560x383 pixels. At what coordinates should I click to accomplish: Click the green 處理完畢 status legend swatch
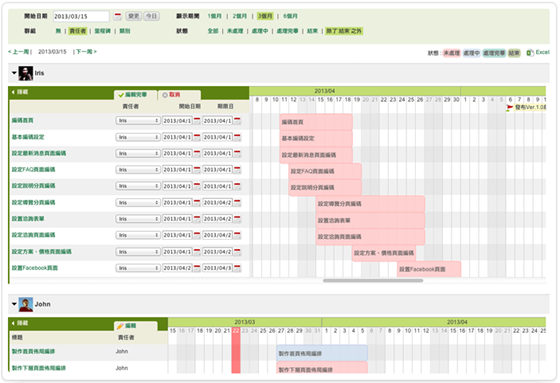[494, 53]
